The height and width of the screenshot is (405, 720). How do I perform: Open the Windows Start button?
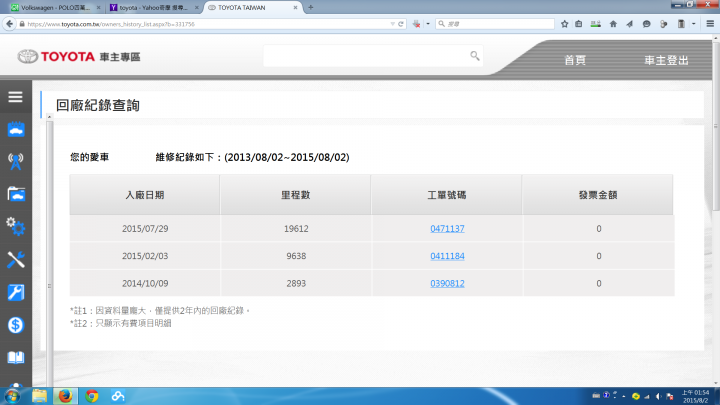12,396
